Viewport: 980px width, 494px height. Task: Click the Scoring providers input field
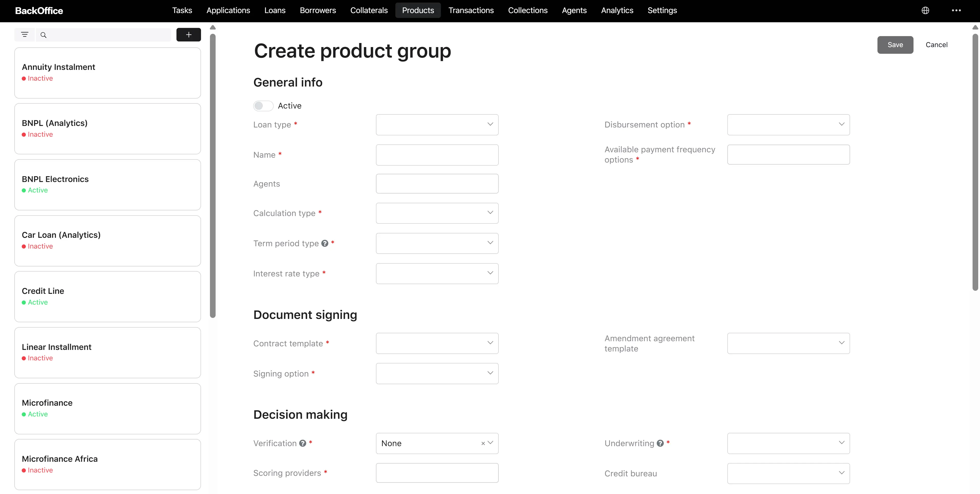437,473
